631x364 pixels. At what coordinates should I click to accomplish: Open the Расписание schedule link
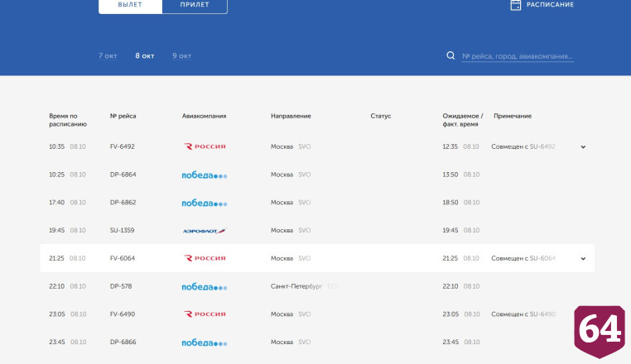[550, 5]
